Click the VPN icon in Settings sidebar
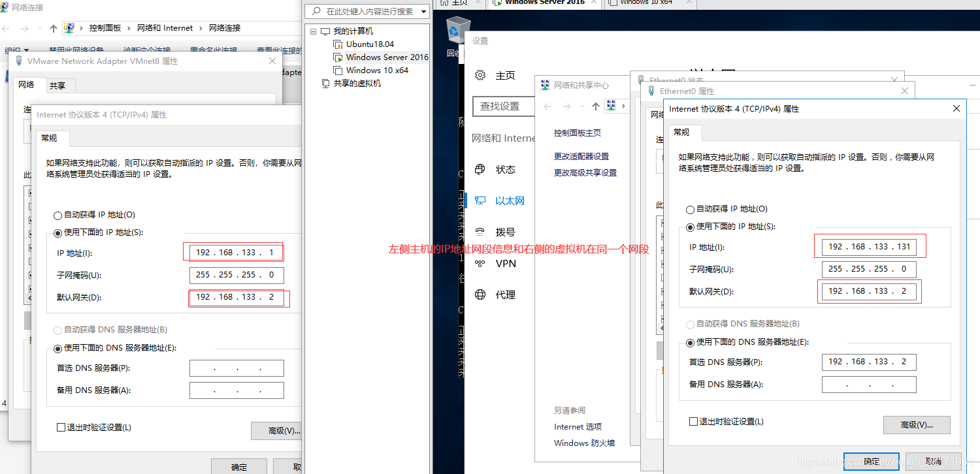Screen dimensions: 980x474 tap(480, 263)
